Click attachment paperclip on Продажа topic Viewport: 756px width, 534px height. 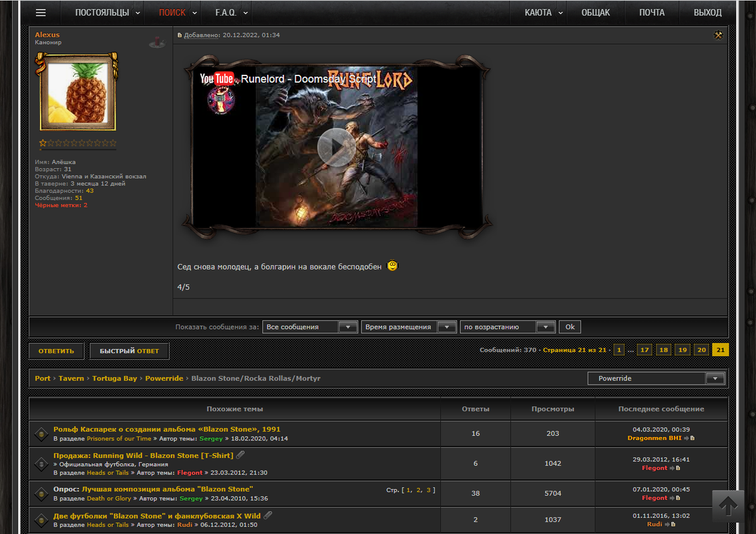coord(240,455)
